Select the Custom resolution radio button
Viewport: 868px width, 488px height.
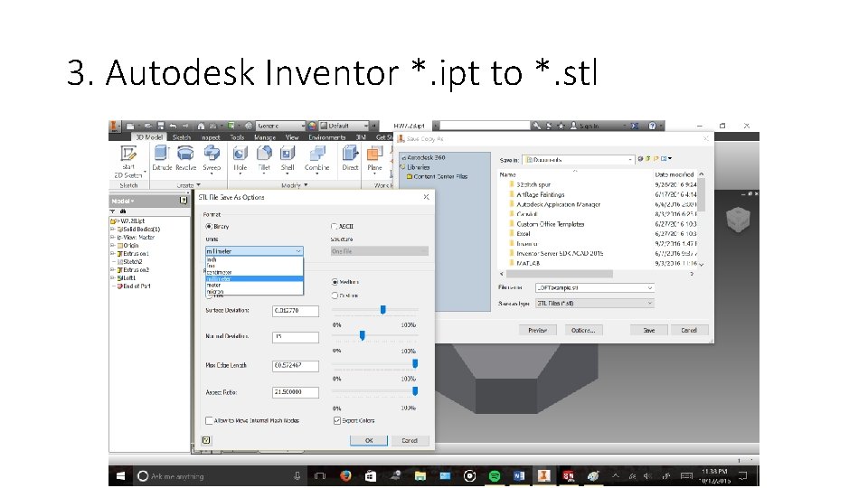(335, 296)
